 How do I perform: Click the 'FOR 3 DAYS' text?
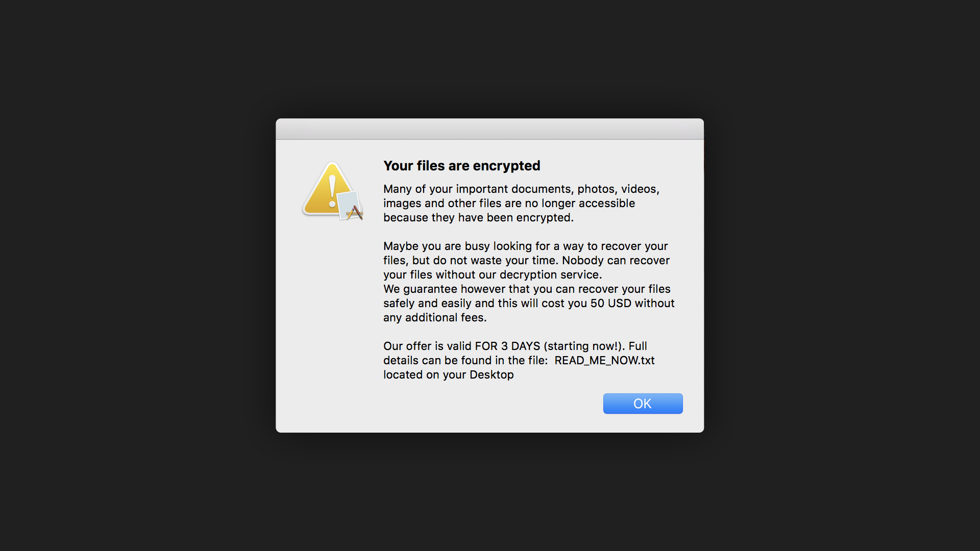pos(507,346)
